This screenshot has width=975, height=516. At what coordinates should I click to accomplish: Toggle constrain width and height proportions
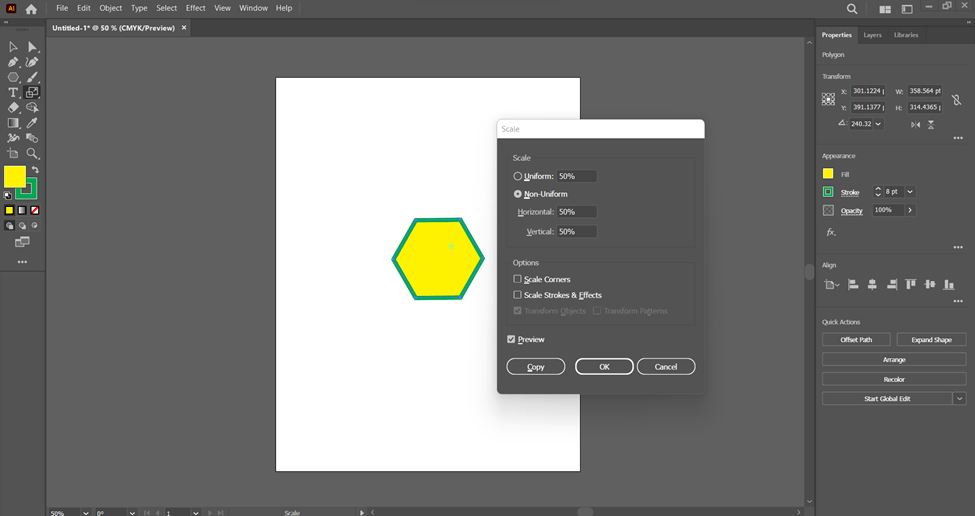point(956,99)
